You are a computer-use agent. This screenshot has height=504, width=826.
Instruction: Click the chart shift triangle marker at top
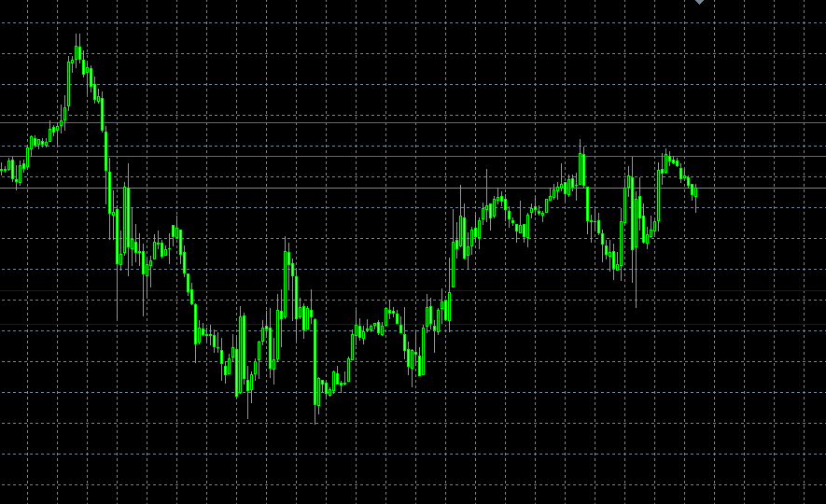pyautogui.click(x=700, y=3)
